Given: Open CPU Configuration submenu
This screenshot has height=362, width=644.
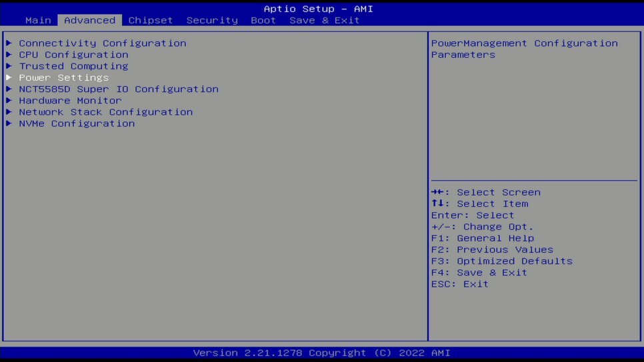Looking at the screenshot, I should [x=73, y=55].
